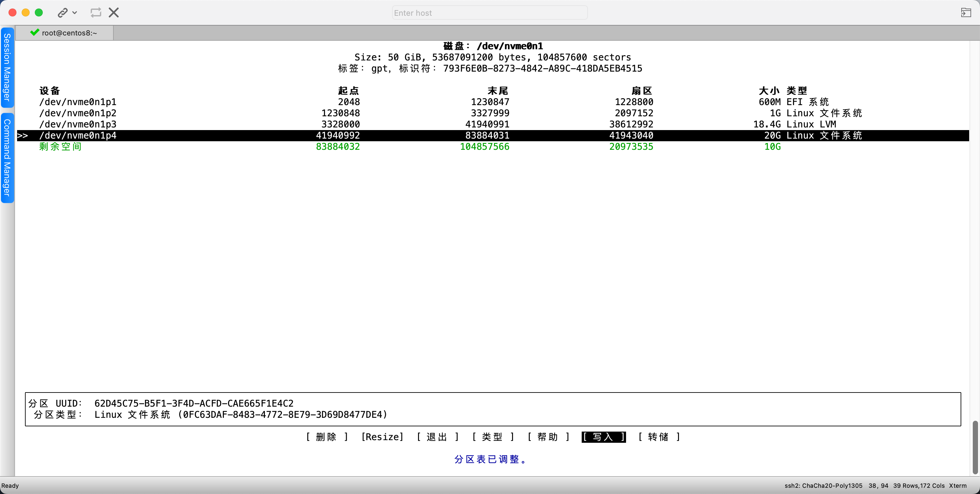Image resolution: width=980 pixels, height=494 pixels.
Task: Select the /dev/nvme0n1p1 partition row
Action: [78, 102]
